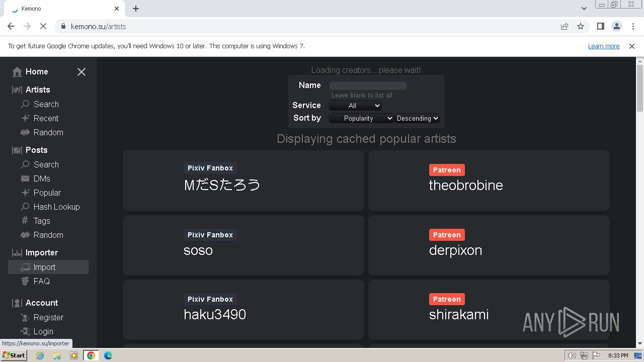Open the FAQ icon

coord(25,281)
